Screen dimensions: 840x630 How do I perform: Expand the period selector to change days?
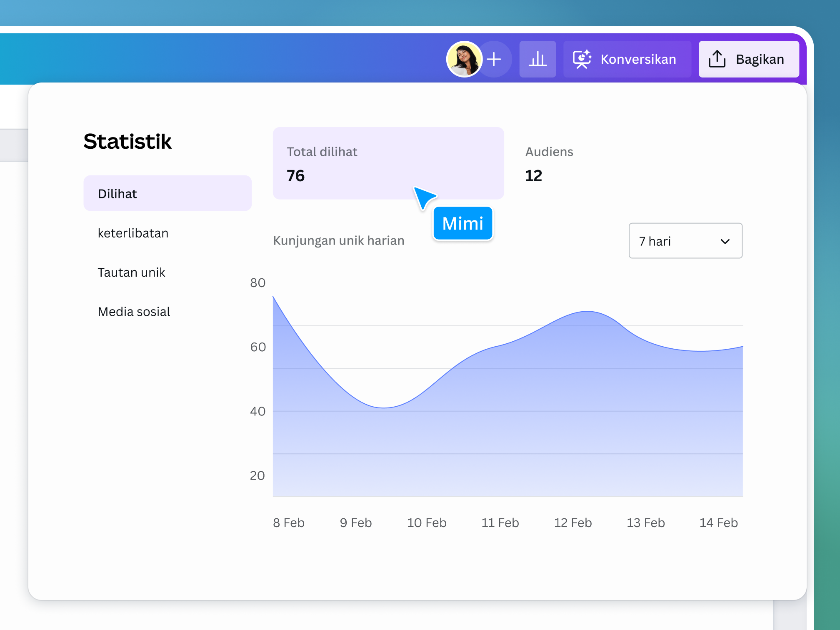coord(685,241)
